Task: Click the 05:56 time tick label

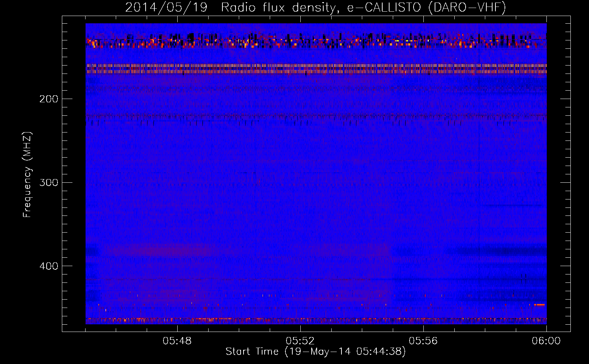Action: (x=423, y=341)
